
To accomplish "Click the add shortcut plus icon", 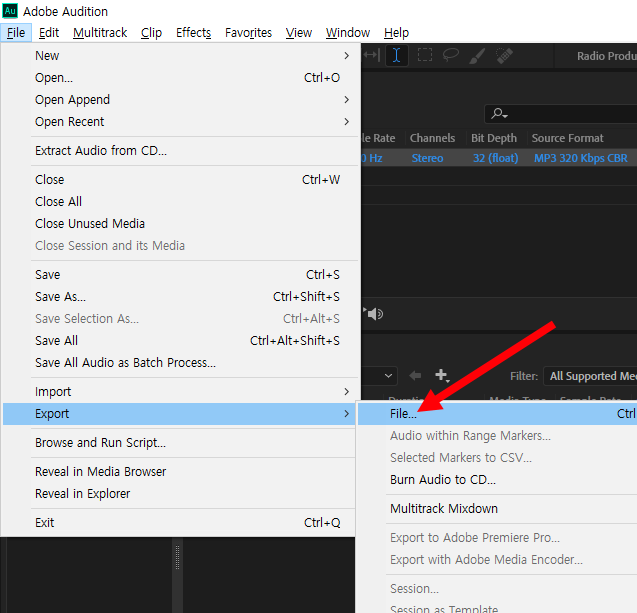I will (x=442, y=375).
